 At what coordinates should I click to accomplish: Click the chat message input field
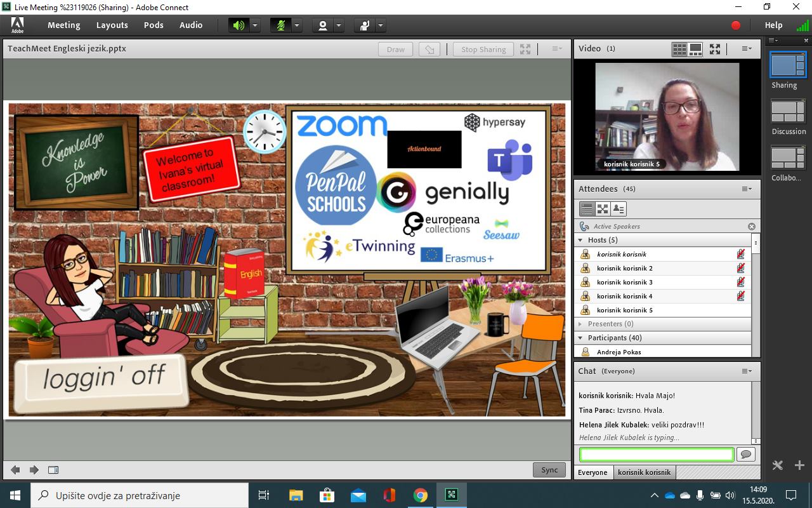point(657,454)
